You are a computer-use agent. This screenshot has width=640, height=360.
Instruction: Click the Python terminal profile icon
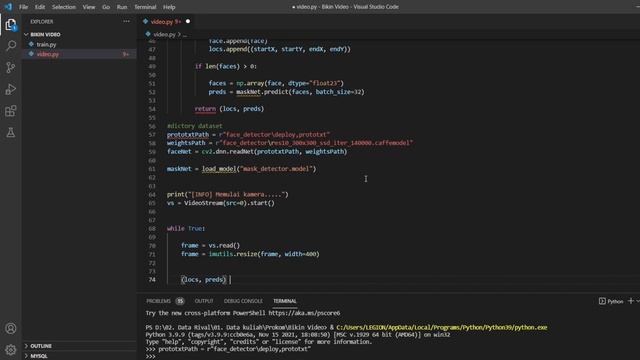[602, 301]
